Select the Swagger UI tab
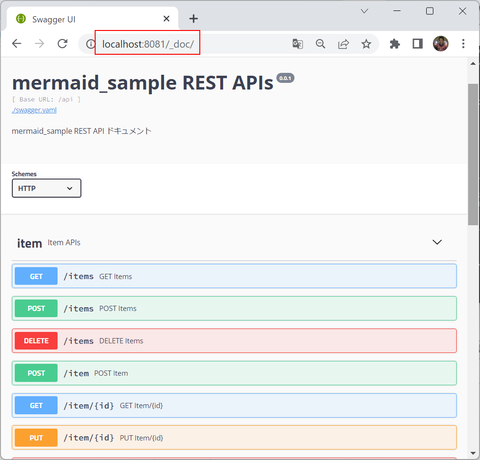This screenshot has height=460, width=480. pos(92,19)
